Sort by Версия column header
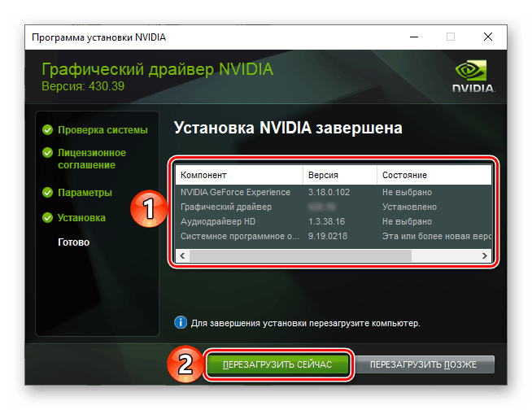 (x=340, y=175)
